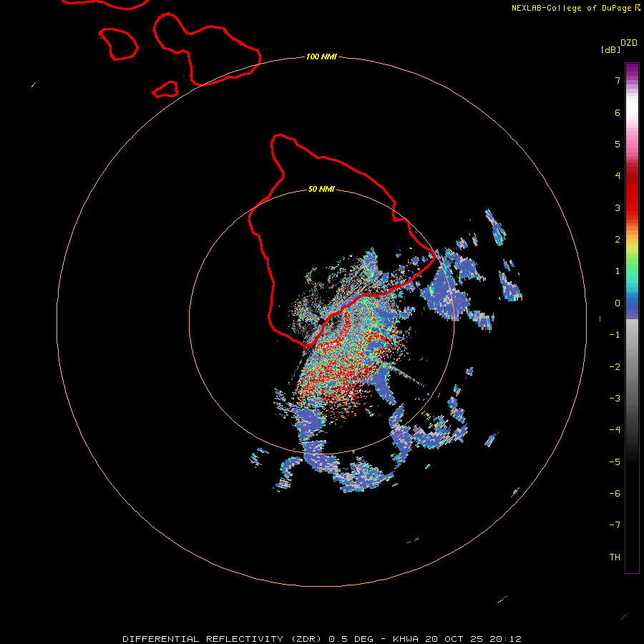Click the KHWA 20 OCT 25 20:12 timestamp
Viewport: 644px width, 644px height.
coord(457,639)
